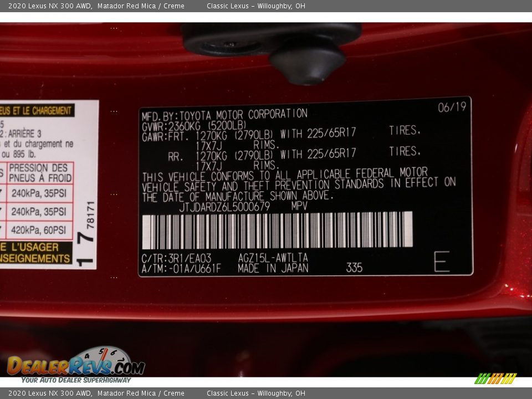Click the 'MFD.BY:TOYOTA MOTOR CORPORATION' line

[224, 115]
